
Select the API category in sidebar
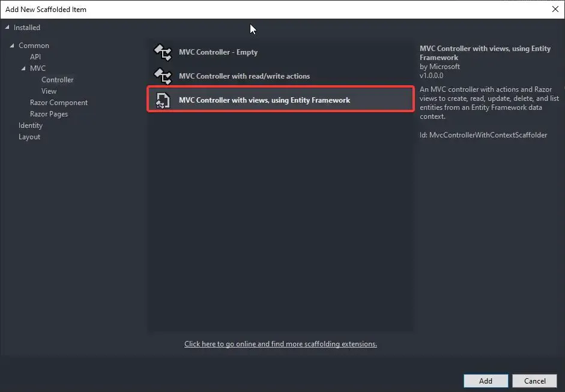[35, 56]
